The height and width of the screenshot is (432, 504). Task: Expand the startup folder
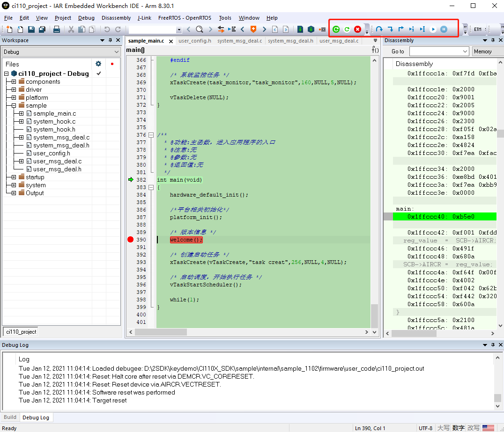[14, 177]
